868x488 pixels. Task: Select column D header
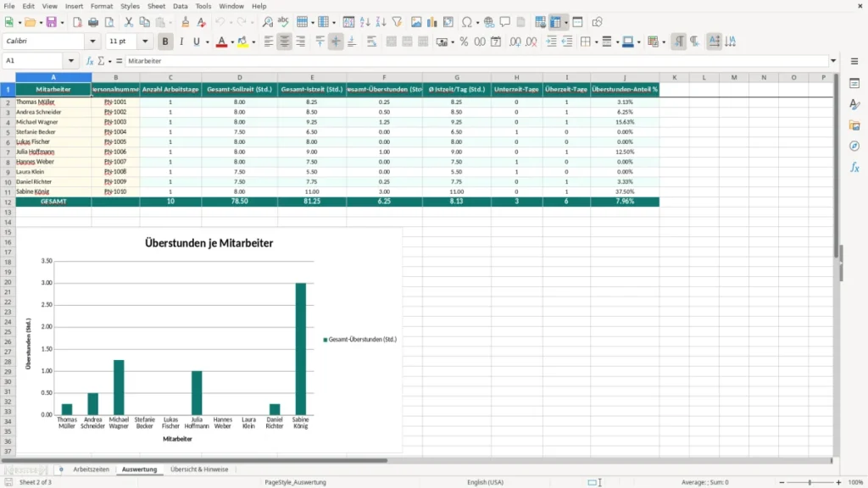[x=240, y=77]
